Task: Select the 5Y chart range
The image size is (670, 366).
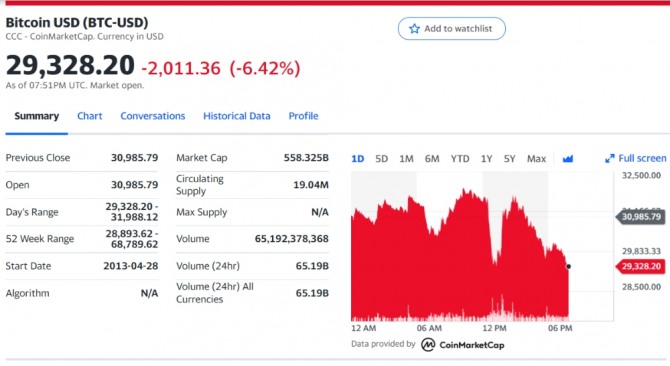Action: [x=509, y=159]
